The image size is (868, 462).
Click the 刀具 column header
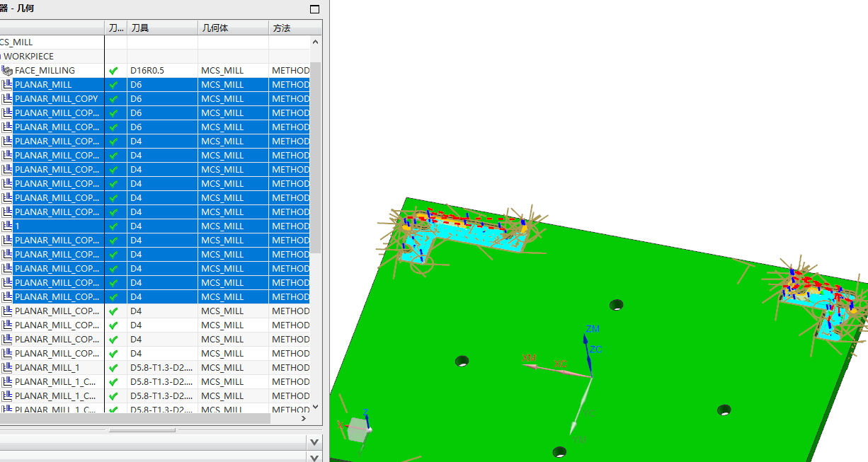pyautogui.click(x=162, y=28)
